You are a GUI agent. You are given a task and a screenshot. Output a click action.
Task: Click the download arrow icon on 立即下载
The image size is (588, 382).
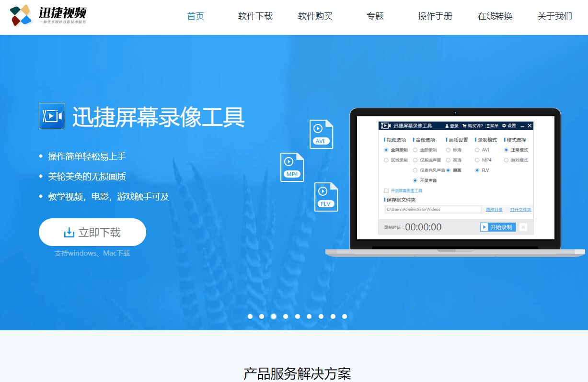[68, 232]
